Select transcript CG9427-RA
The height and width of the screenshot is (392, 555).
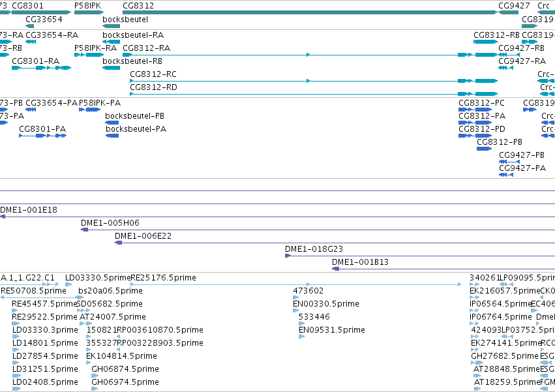[505, 68]
